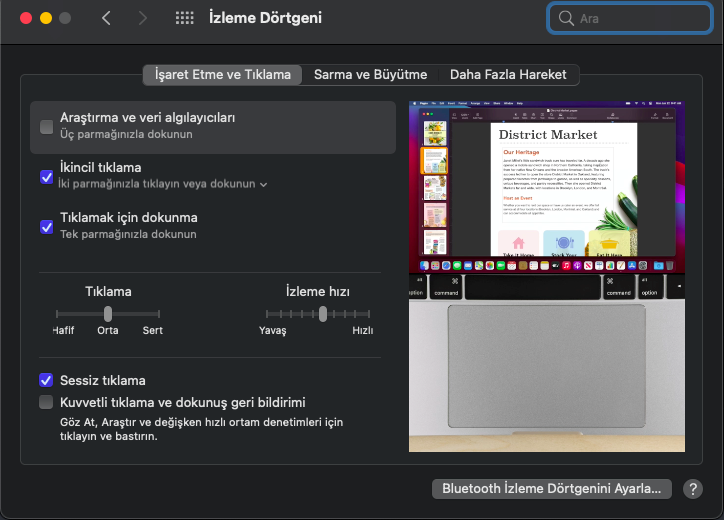
Task: Focus the Ara search field
Action: pos(630,18)
